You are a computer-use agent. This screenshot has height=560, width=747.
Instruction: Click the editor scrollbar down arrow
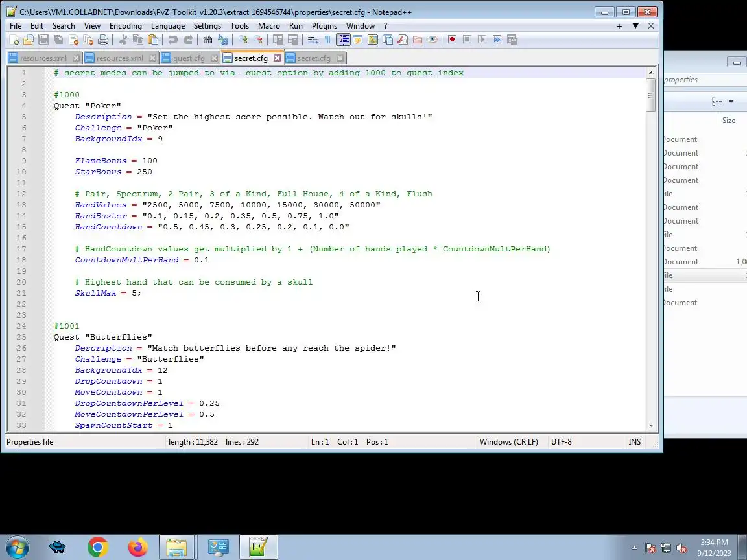[651, 425]
